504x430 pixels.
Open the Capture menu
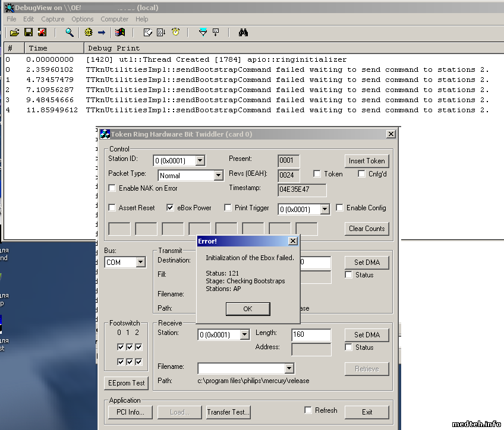(53, 19)
